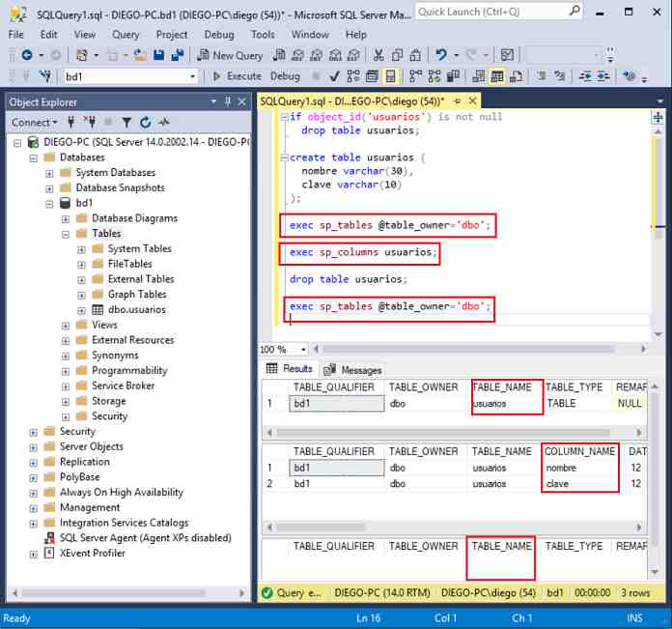The height and width of the screenshot is (629, 672).
Task: Collapse the Databases tree node
Action: (34, 157)
